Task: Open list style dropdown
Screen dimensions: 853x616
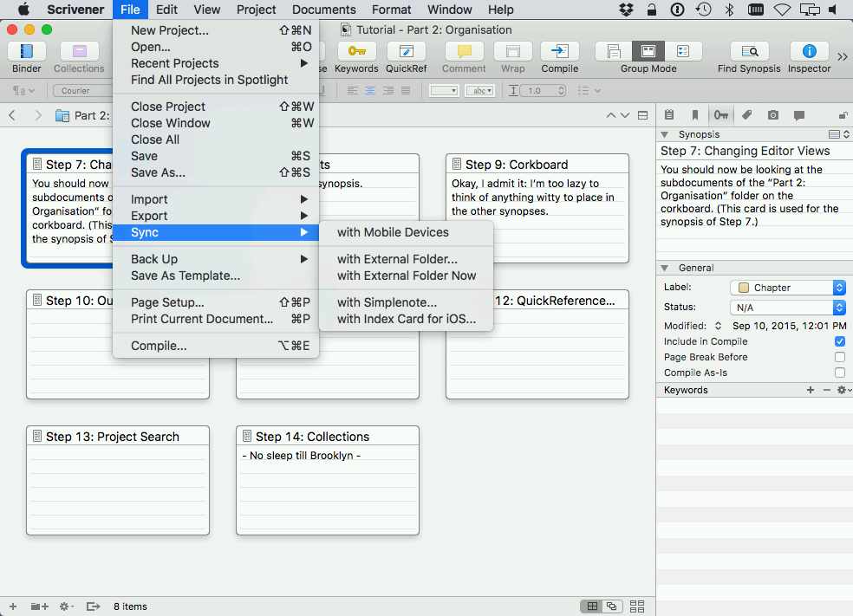Action: coord(589,91)
